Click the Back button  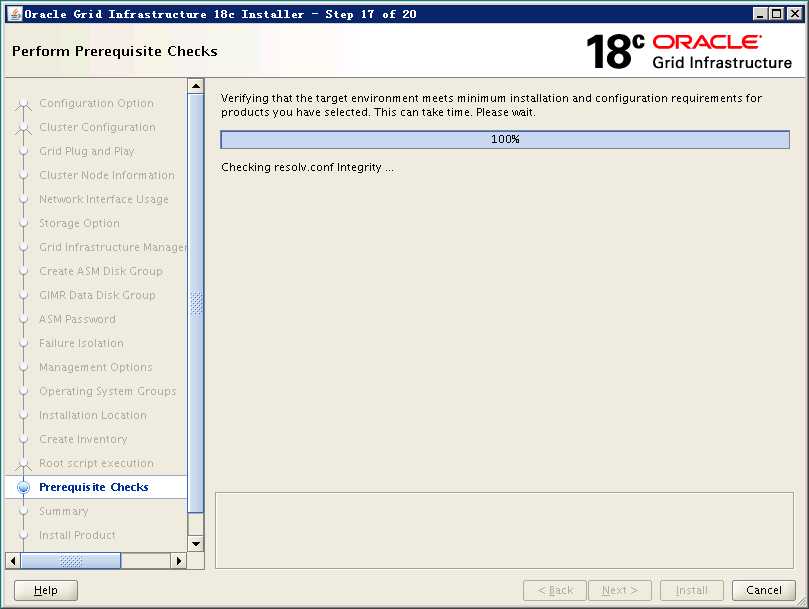[555, 590]
